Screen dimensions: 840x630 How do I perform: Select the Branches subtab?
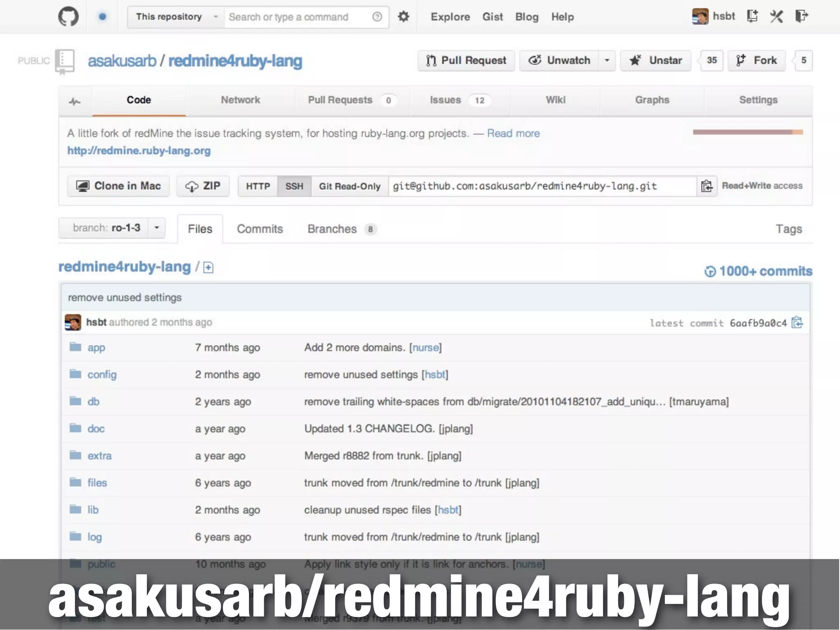pos(342,229)
